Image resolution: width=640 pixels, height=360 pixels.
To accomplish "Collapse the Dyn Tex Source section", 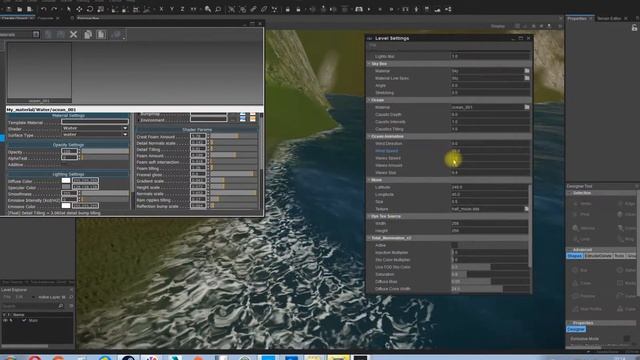I will [x=369, y=216].
